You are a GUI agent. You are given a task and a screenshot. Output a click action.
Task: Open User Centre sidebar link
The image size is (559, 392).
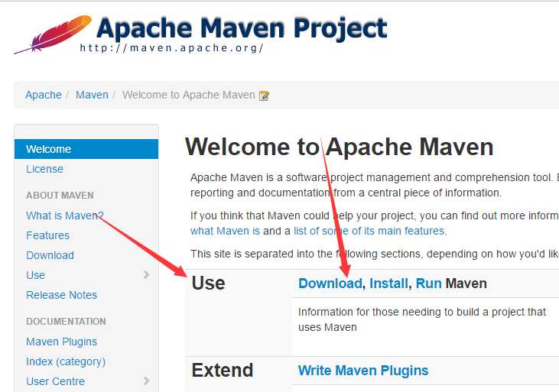coord(55,381)
